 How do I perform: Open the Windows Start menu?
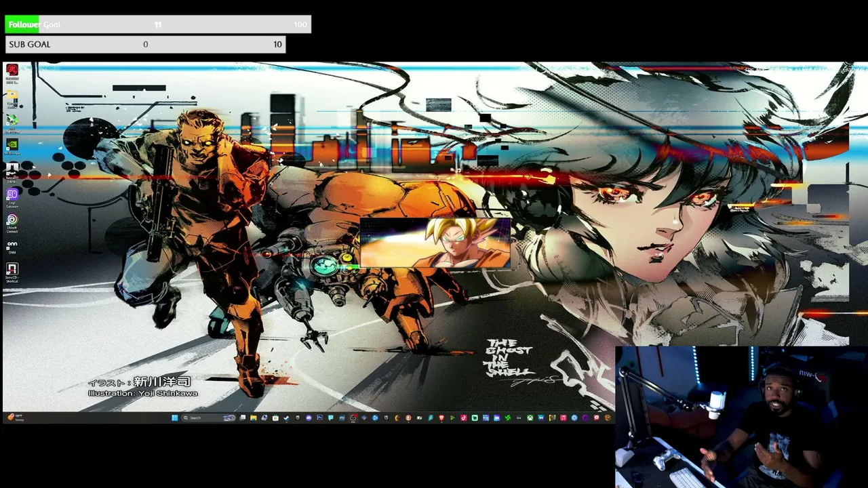[x=174, y=418]
